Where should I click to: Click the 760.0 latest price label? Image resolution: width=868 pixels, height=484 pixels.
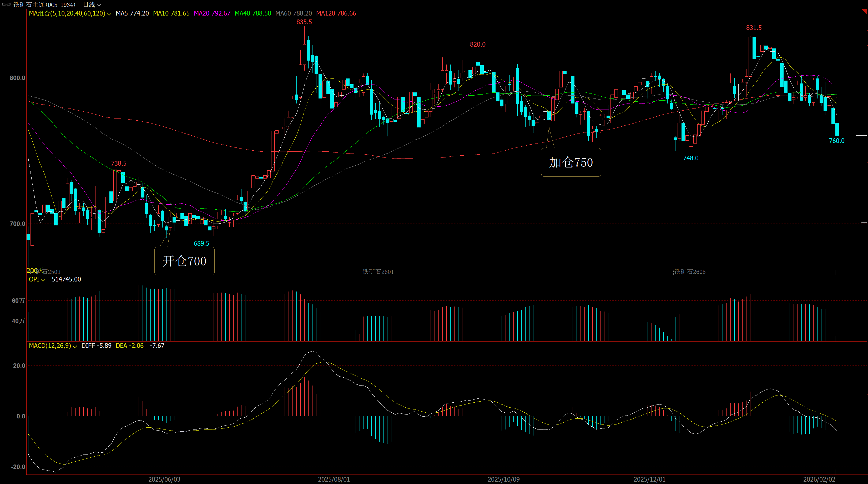click(x=836, y=141)
